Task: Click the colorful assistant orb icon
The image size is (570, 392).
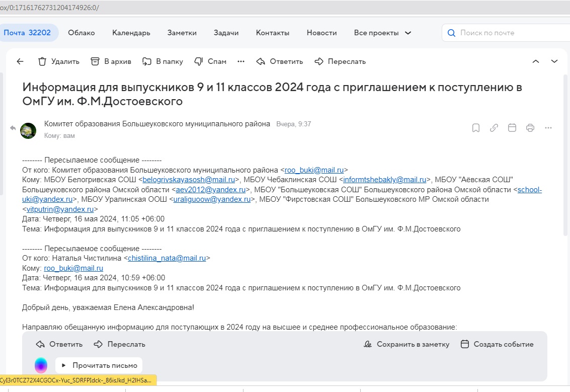Action: point(41,365)
